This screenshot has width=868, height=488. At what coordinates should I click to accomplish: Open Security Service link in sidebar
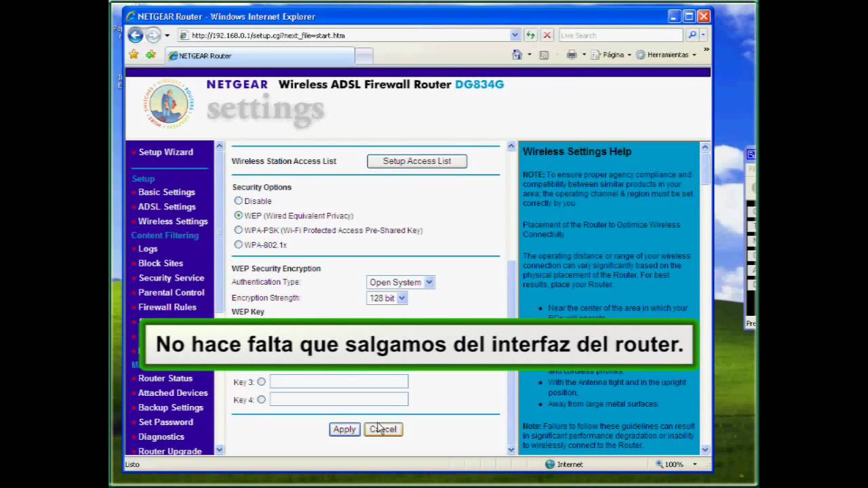pyautogui.click(x=171, y=278)
